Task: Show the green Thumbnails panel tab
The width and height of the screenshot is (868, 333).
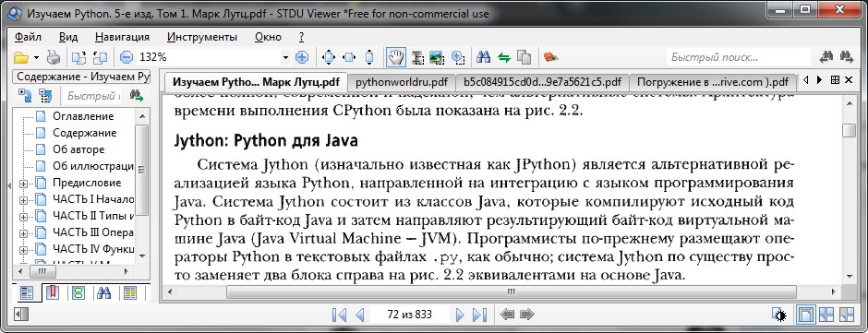Action: (78, 292)
